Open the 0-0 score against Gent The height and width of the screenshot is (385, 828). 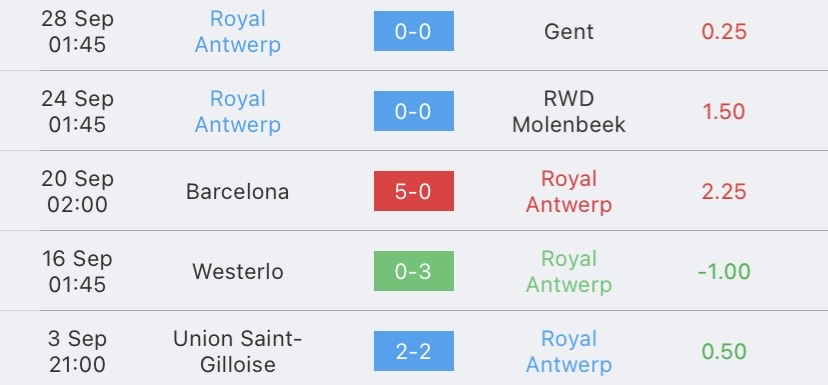413,31
